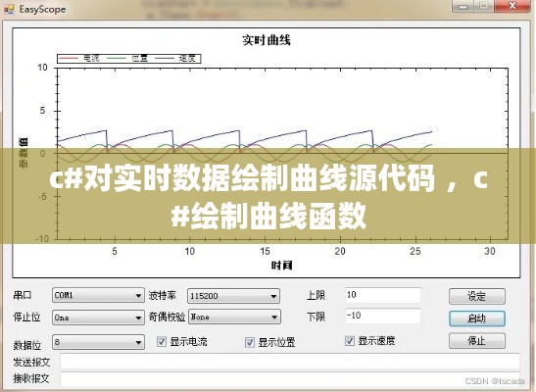Open the 停止位 One dropdown
This screenshot has height=392, width=536.
coord(98,318)
